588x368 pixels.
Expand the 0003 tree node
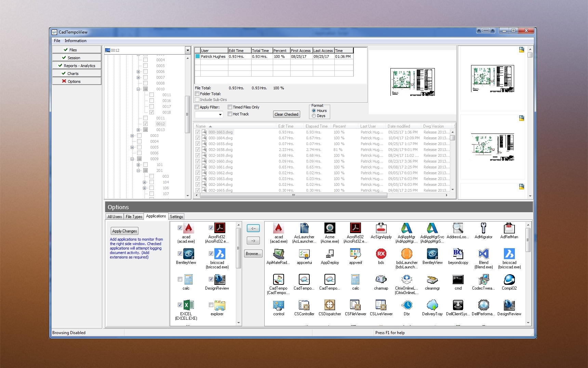click(x=132, y=136)
